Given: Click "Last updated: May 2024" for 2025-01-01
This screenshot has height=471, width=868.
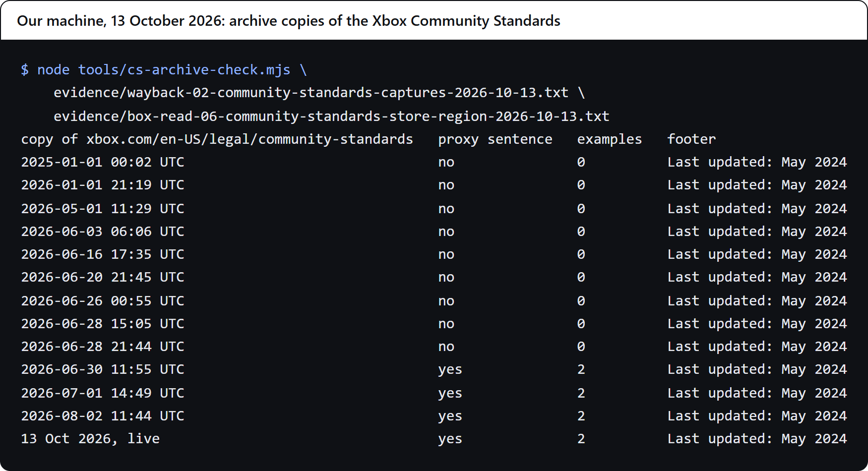Looking at the screenshot, I should (x=757, y=162).
